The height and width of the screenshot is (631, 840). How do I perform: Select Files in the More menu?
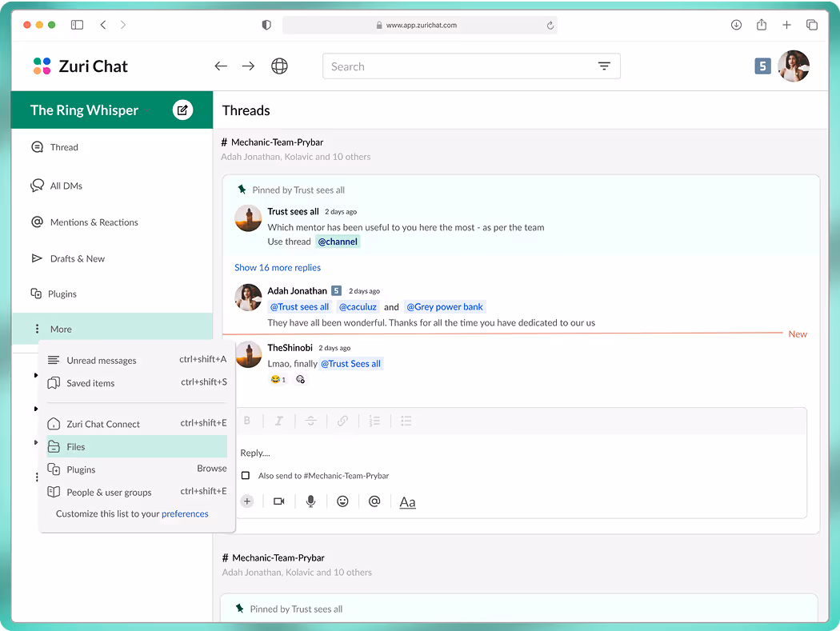(x=137, y=446)
